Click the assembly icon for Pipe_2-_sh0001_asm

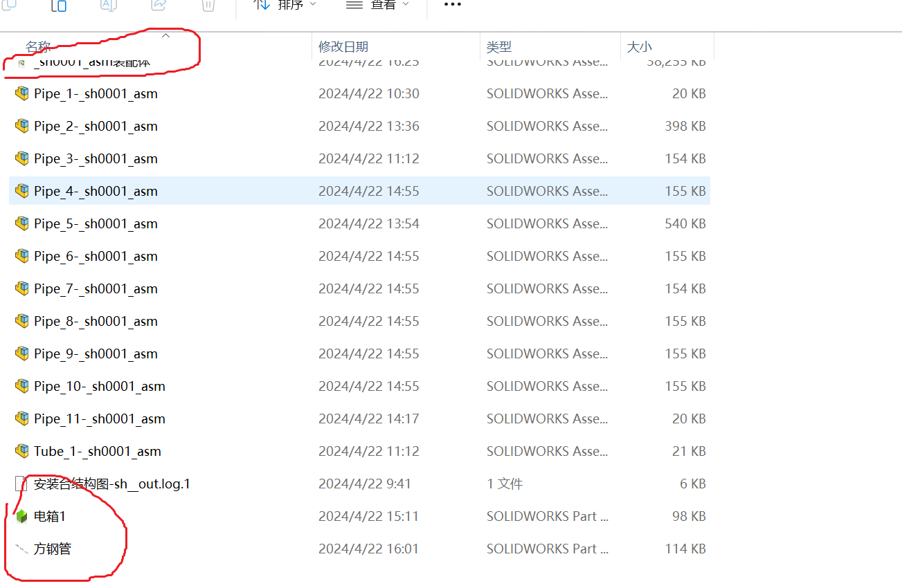pyautogui.click(x=22, y=126)
